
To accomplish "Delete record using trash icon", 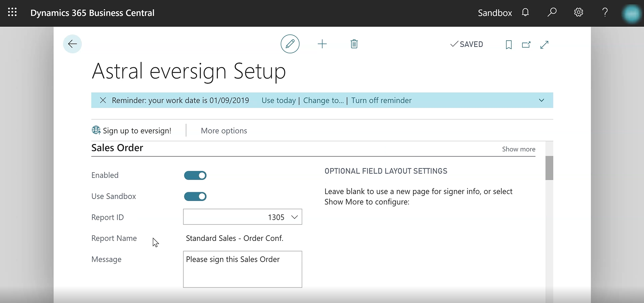I will (x=354, y=44).
